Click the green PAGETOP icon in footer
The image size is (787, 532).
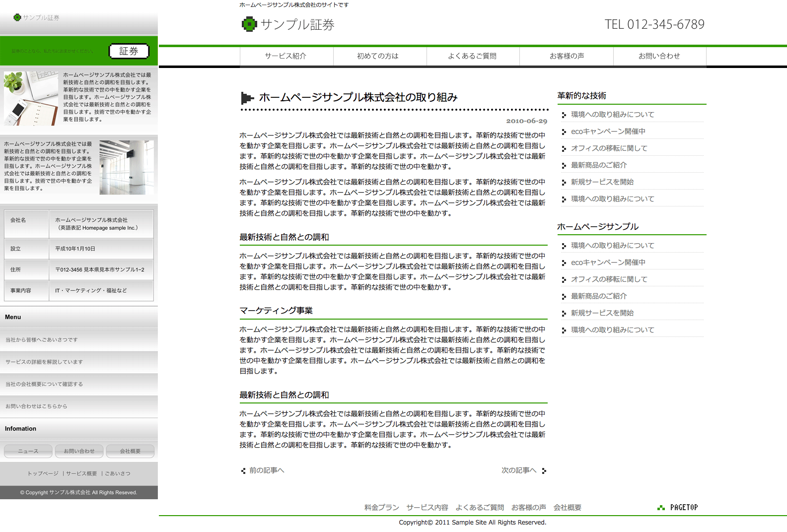[661, 508]
